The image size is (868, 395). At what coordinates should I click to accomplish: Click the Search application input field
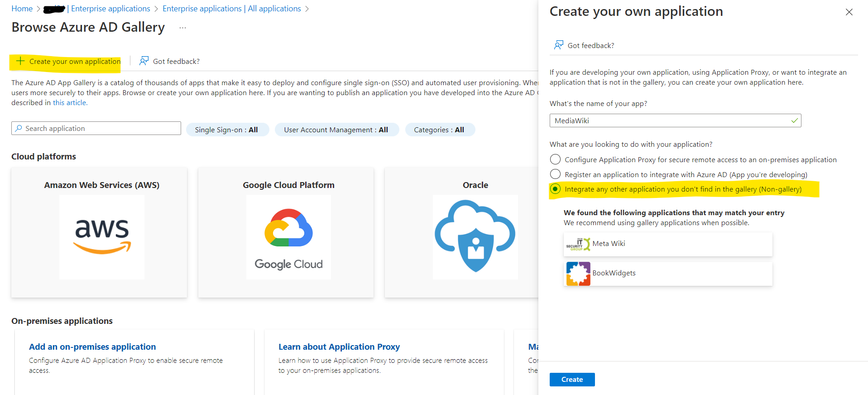pyautogui.click(x=96, y=128)
